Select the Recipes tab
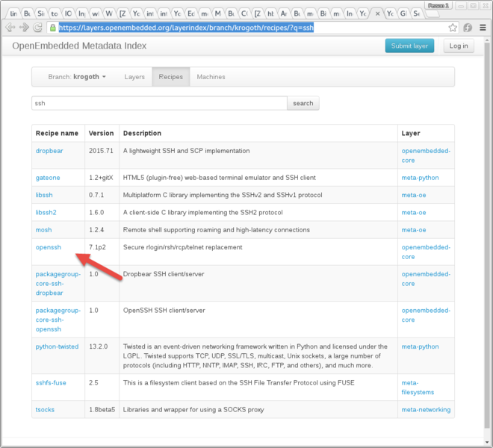 pyautogui.click(x=170, y=77)
